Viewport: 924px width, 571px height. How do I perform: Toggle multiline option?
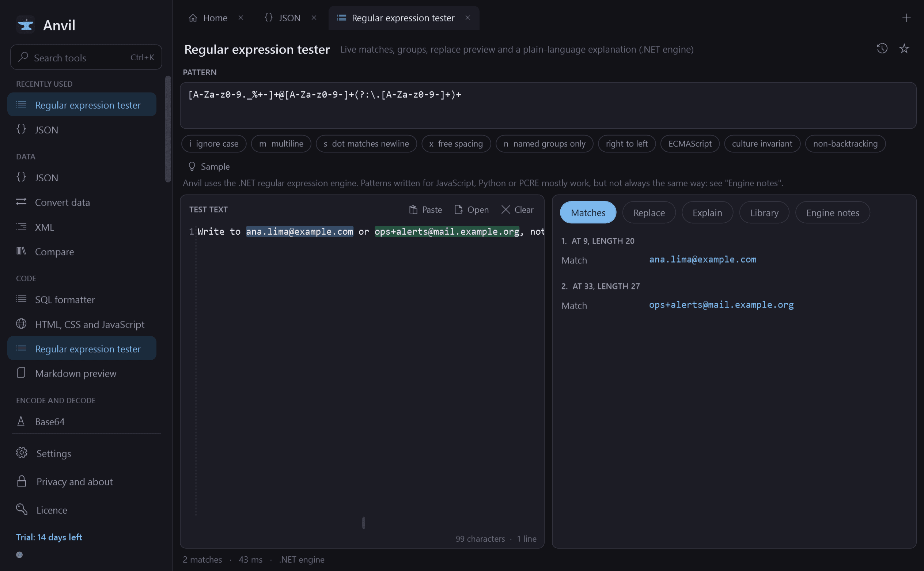(x=281, y=144)
